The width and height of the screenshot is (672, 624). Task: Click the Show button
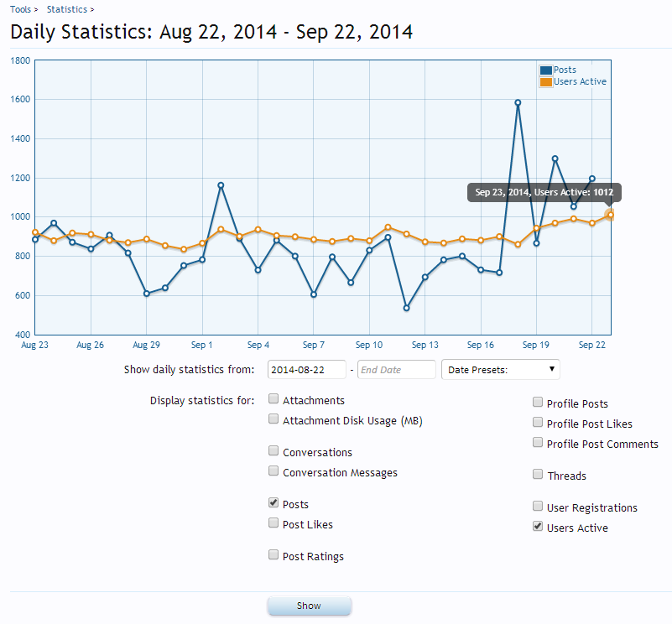tap(309, 606)
